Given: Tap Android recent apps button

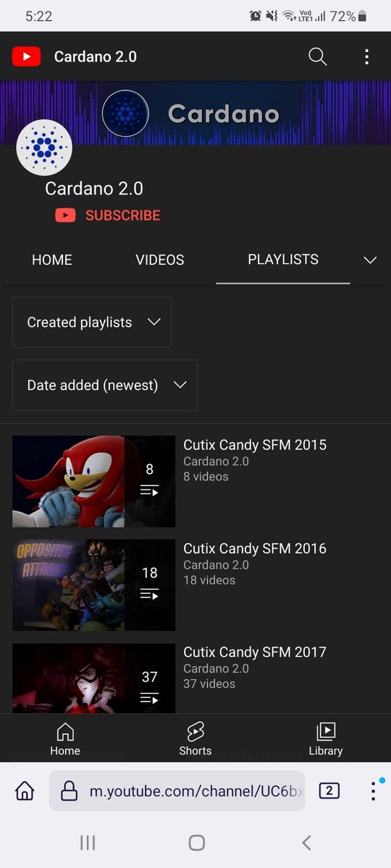Looking at the screenshot, I should coord(88,843).
